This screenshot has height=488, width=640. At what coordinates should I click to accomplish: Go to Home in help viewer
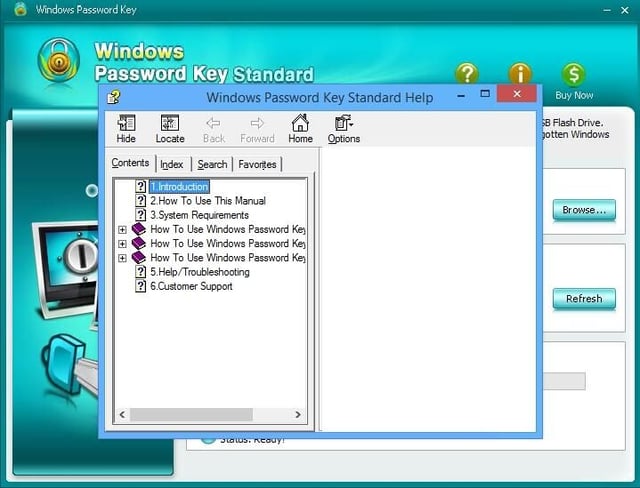coord(300,129)
